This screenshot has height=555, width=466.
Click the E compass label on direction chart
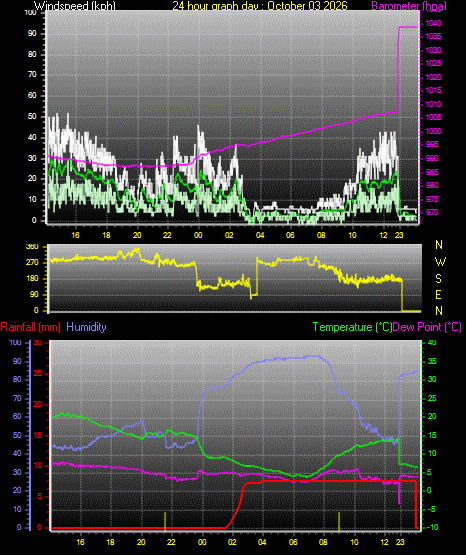pos(438,294)
